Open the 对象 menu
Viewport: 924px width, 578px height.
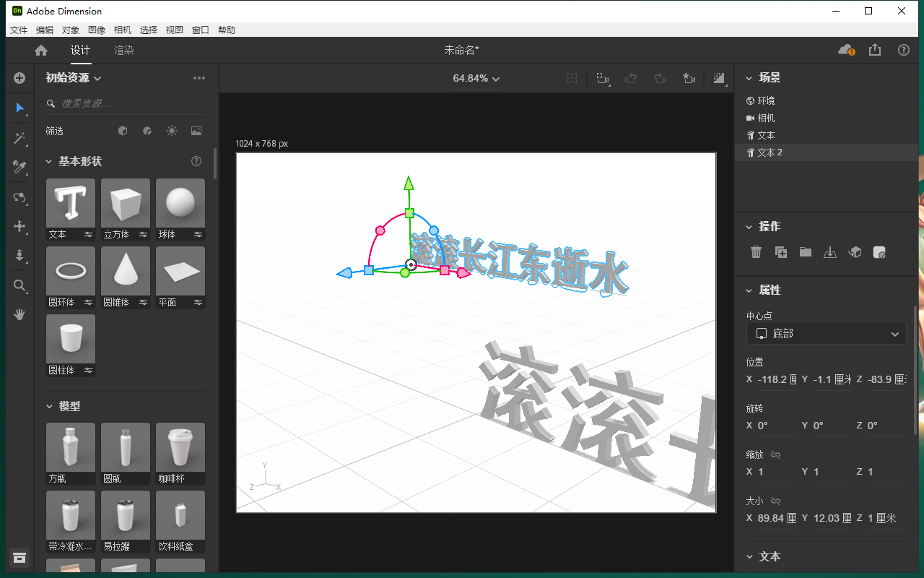click(71, 30)
